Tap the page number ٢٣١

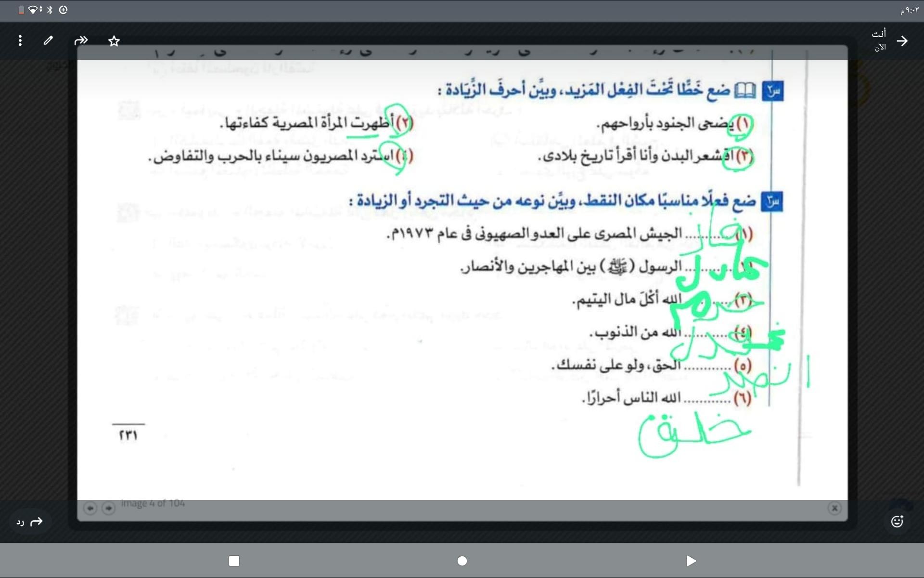128,435
